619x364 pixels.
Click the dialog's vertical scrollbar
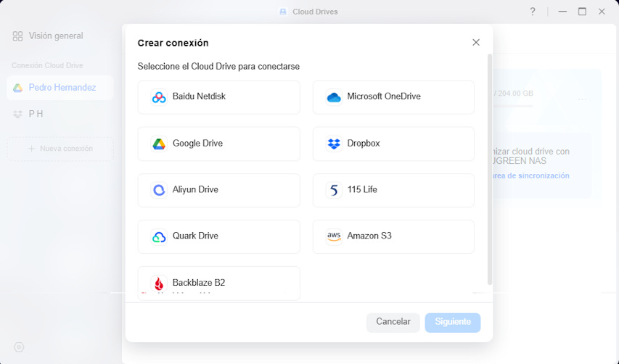tap(490, 170)
